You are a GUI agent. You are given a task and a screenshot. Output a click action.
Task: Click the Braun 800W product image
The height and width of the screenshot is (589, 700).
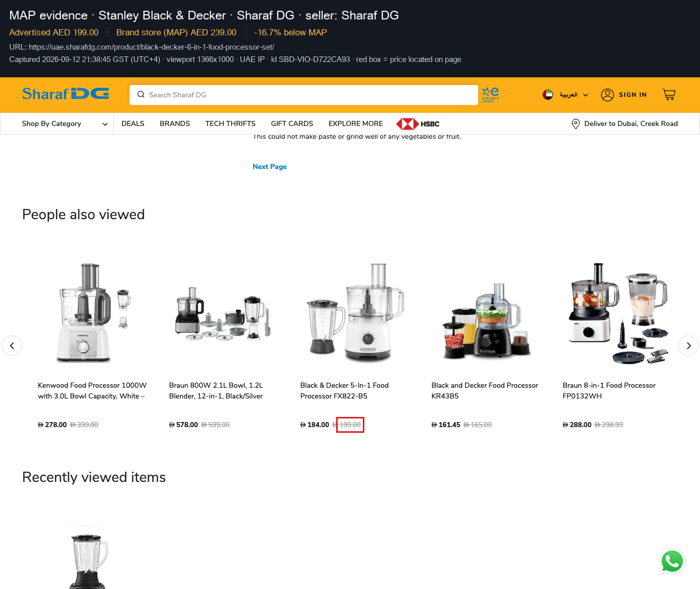pyautogui.click(x=223, y=313)
